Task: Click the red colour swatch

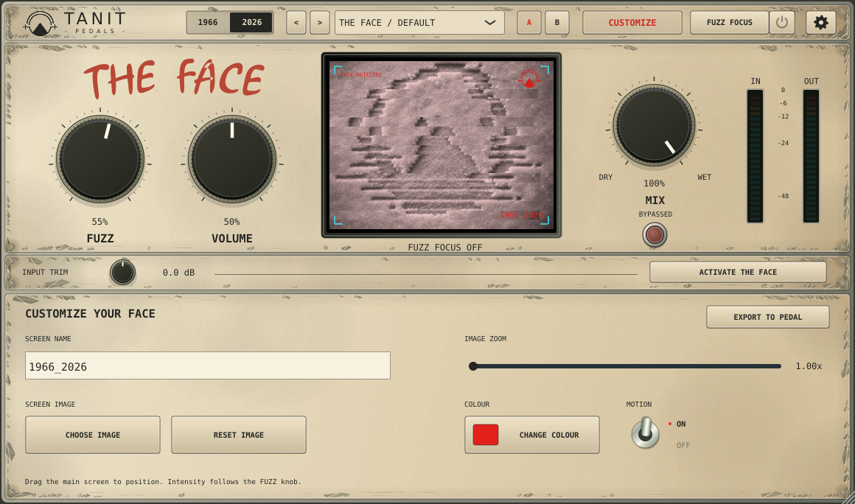Action: [x=485, y=435]
